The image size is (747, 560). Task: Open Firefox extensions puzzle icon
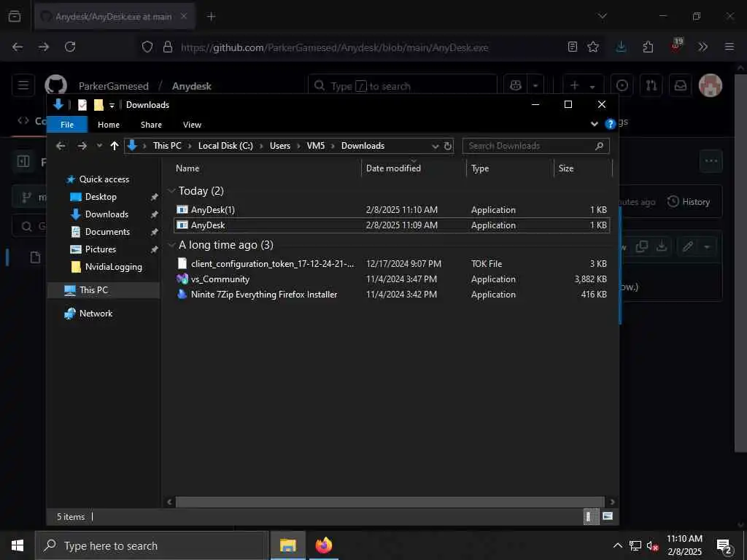click(648, 47)
